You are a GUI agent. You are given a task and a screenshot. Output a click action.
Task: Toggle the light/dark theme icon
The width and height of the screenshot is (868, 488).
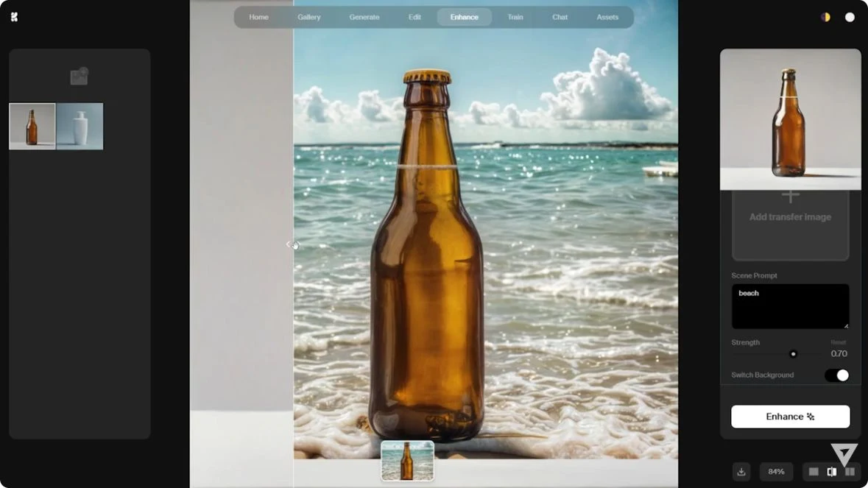tap(825, 17)
